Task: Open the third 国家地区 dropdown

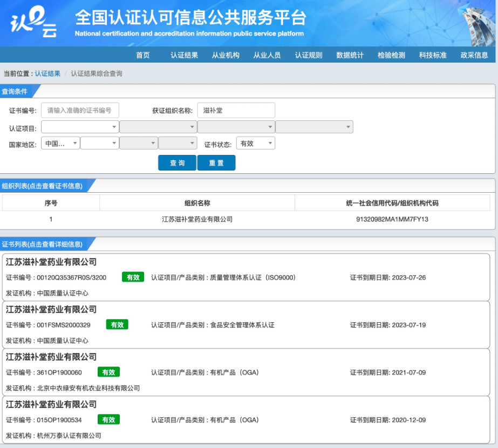Action: tap(139, 143)
